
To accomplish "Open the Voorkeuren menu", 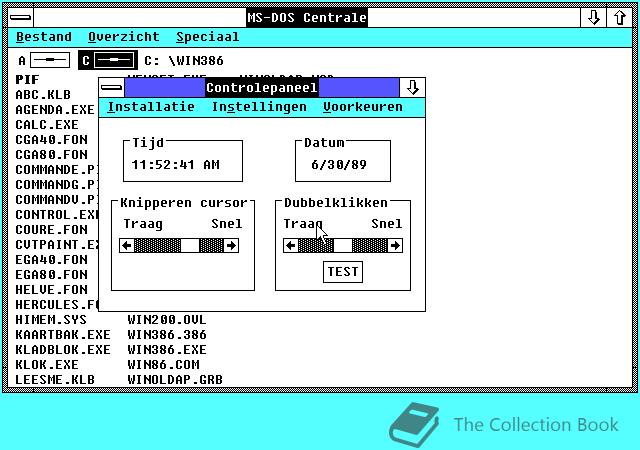I will (362, 107).
